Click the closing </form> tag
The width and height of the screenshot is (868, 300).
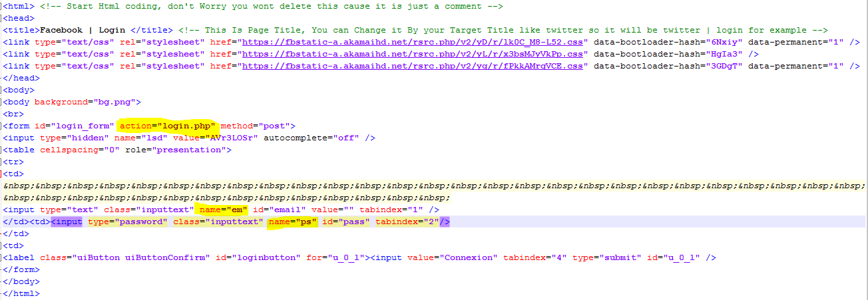[x=21, y=269]
